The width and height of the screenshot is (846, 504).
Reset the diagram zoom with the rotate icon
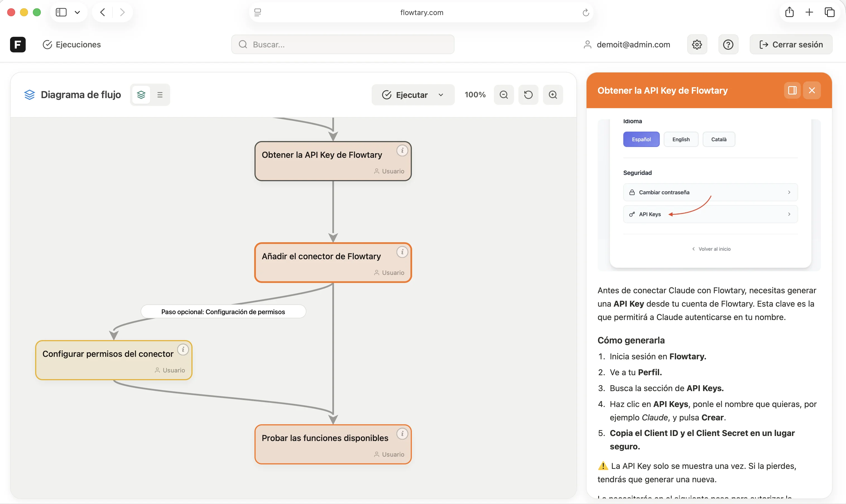pyautogui.click(x=528, y=95)
